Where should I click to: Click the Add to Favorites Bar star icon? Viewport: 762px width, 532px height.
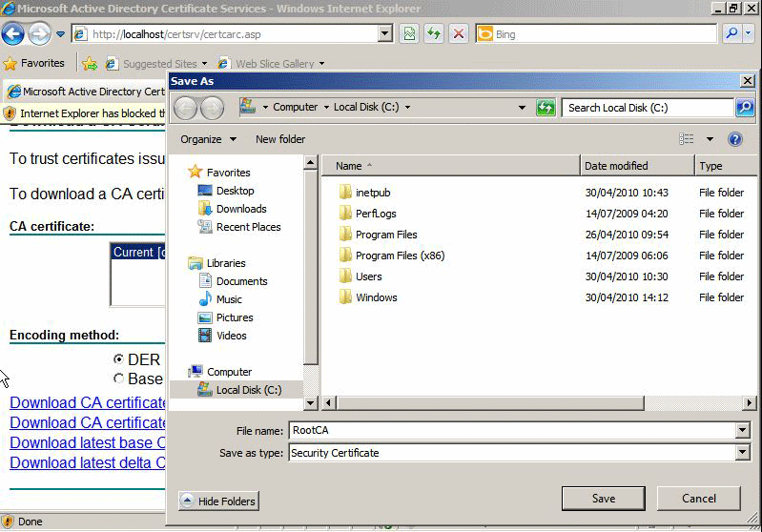click(90, 64)
